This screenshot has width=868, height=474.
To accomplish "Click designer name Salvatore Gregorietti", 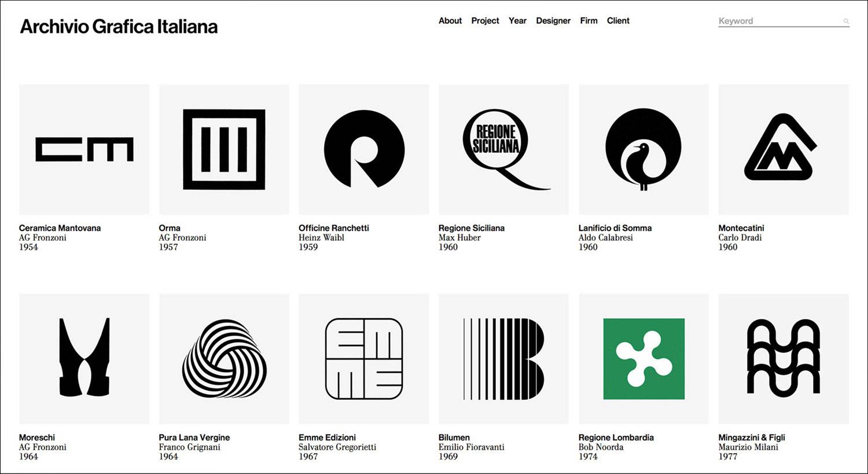I will point(337,447).
